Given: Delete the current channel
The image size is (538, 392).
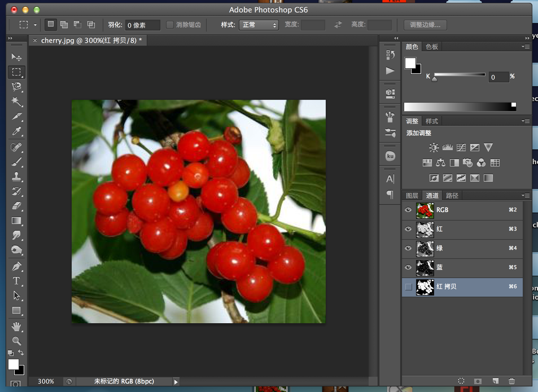Looking at the screenshot, I should (x=512, y=381).
